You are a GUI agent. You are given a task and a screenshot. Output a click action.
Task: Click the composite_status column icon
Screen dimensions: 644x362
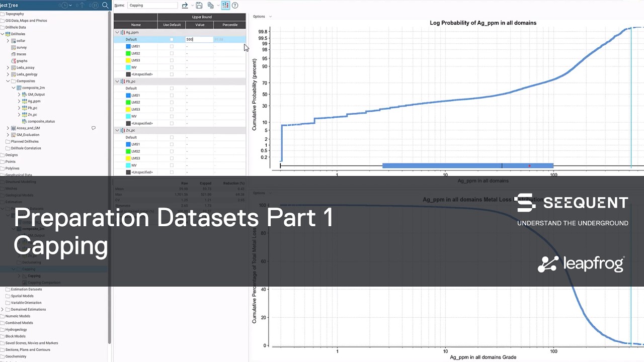click(x=25, y=121)
